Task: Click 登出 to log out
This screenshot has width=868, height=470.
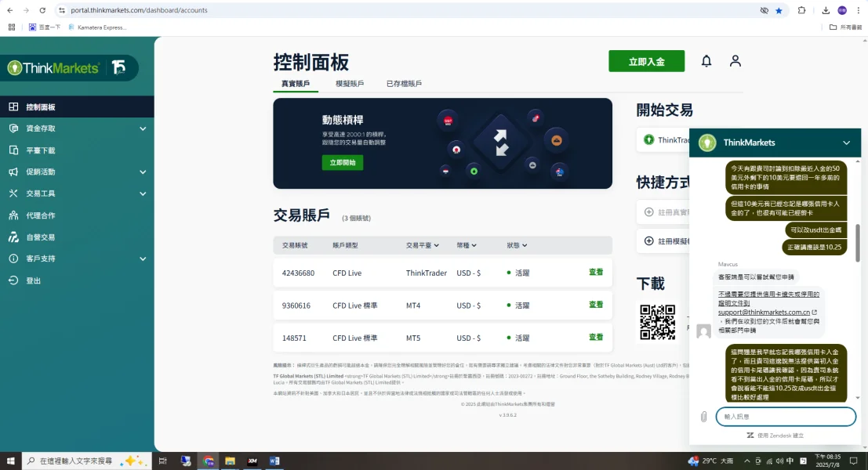Action: coord(33,280)
